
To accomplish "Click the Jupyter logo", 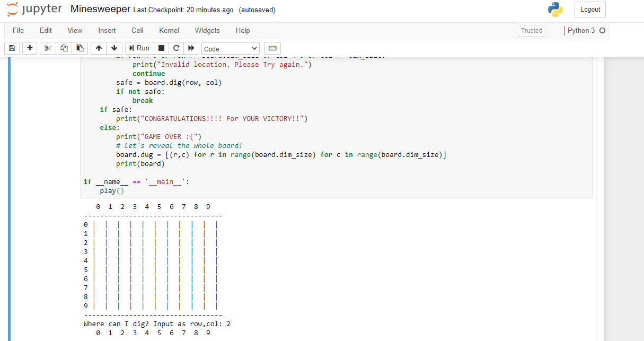I will click(x=34, y=10).
